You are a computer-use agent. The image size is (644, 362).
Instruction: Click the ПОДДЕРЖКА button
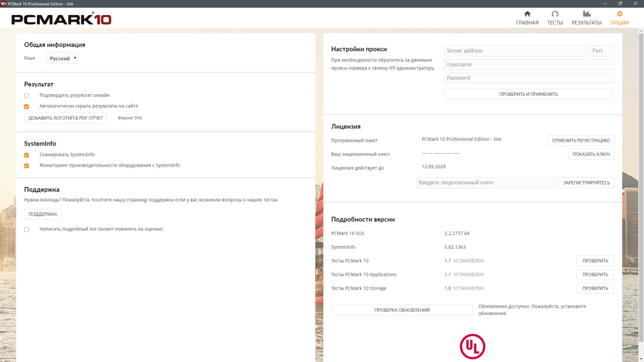coord(43,214)
